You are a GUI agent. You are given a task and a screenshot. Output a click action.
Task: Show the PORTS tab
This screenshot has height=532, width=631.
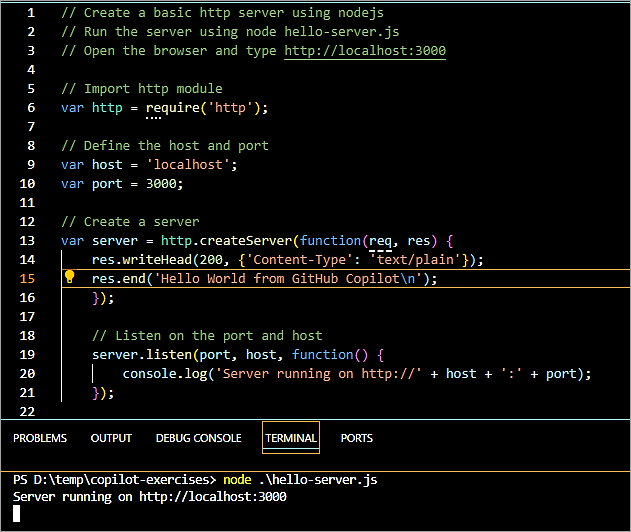(357, 438)
